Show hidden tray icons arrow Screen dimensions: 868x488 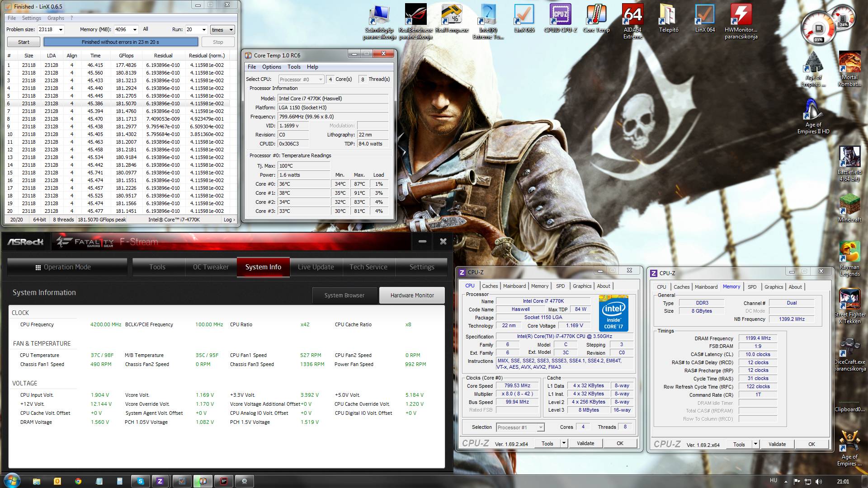click(786, 482)
